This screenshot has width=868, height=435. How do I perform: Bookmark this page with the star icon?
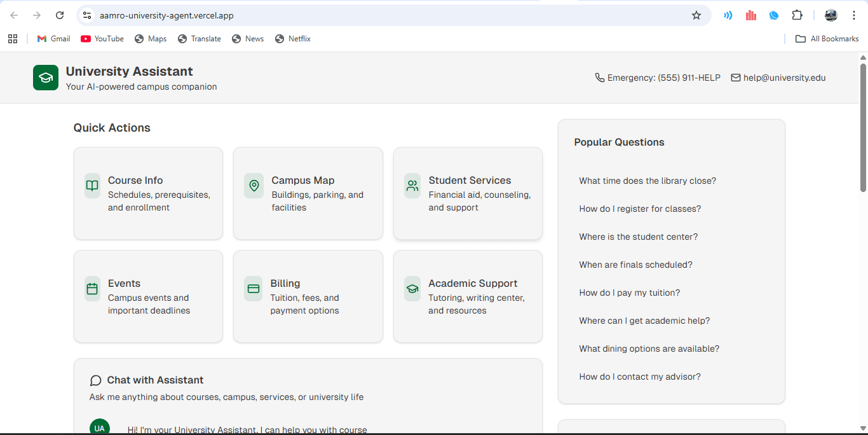pos(696,15)
